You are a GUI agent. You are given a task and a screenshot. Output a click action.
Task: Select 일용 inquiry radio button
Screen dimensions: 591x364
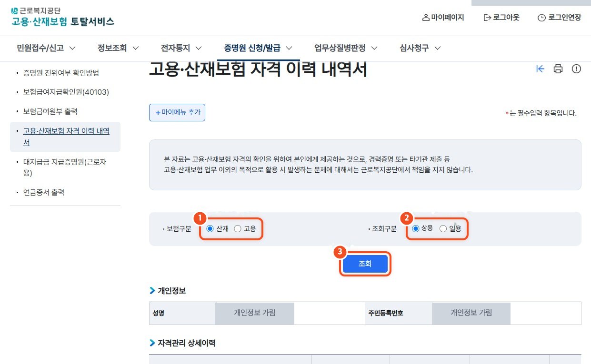click(x=443, y=229)
